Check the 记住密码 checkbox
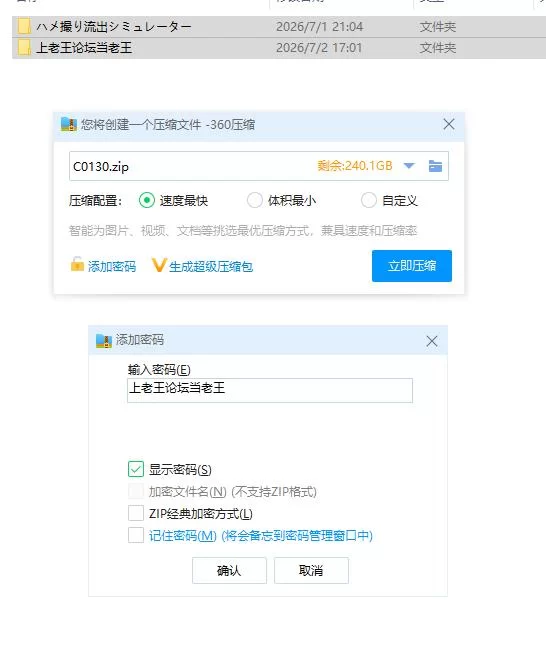The height and width of the screenshot is (656, 546). (136, 535)
